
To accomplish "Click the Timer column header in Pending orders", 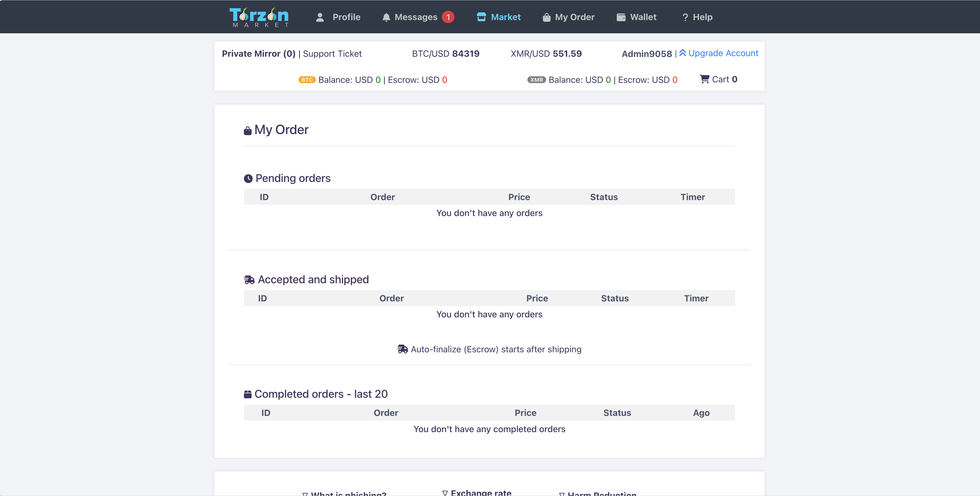I will [x=692, y=197].
